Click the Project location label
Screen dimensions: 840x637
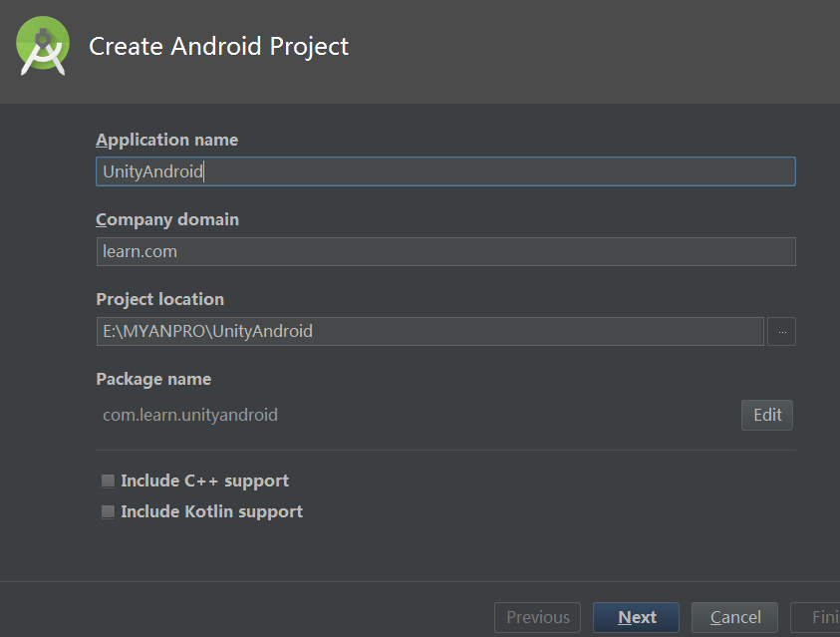click(x=159, y=299)
